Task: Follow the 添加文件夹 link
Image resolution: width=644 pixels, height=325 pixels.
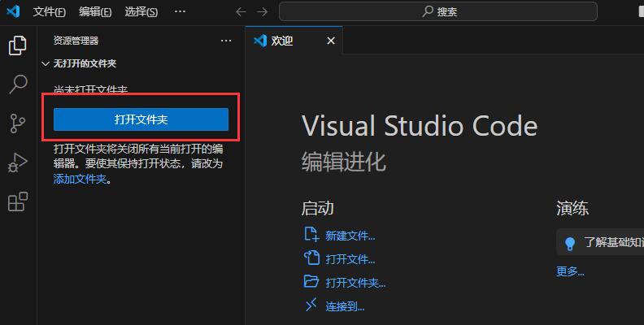Action: pos(80,179)
